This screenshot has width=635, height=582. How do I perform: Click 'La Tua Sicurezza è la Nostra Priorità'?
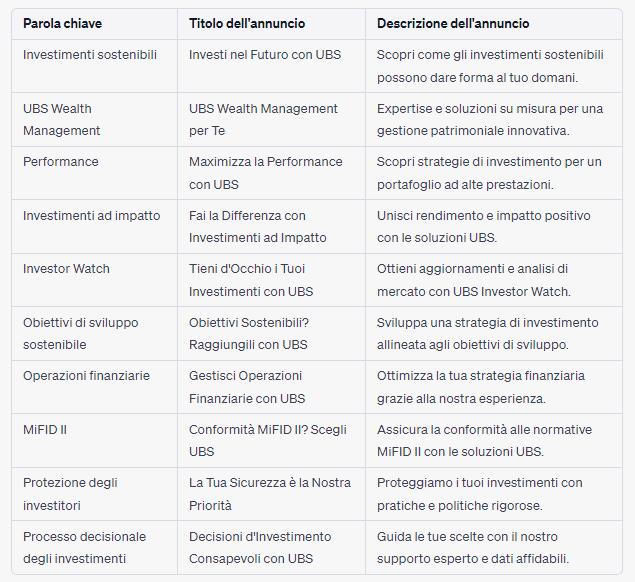[269, 493]
